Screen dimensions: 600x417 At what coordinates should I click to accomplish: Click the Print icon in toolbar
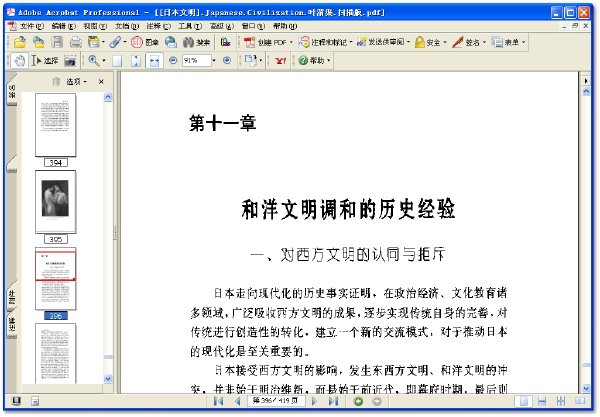coord(75,42)
